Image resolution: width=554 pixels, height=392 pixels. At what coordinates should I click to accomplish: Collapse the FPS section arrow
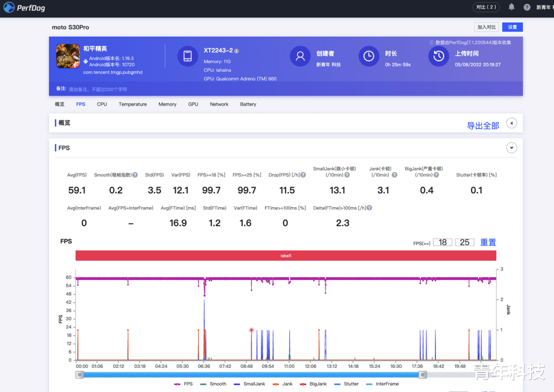(x=511, y=148)
